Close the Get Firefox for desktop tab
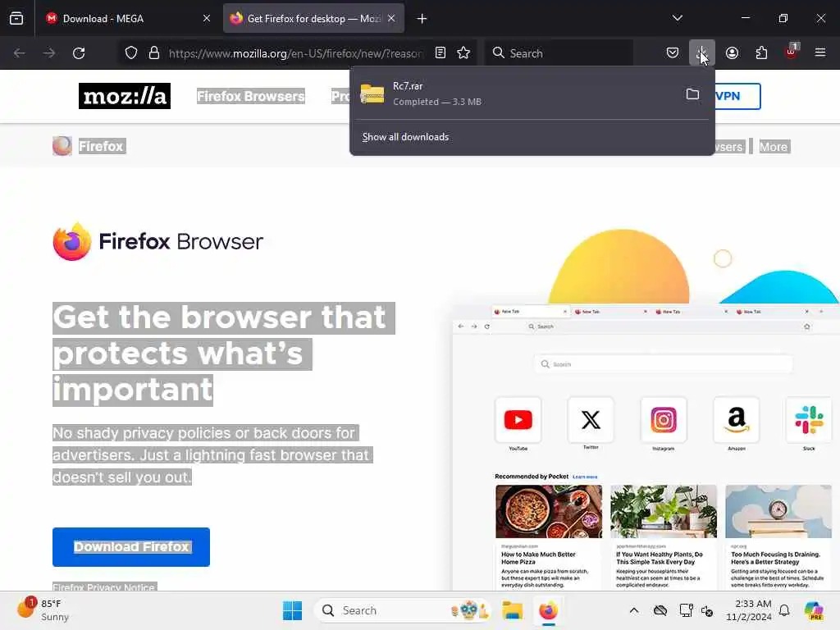The image size is (840, 630). [x=391, y=18]
